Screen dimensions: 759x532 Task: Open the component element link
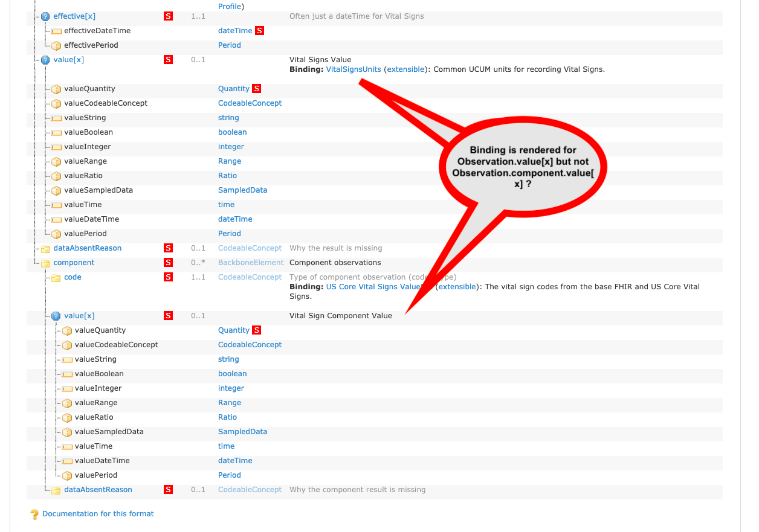point(74,263)
